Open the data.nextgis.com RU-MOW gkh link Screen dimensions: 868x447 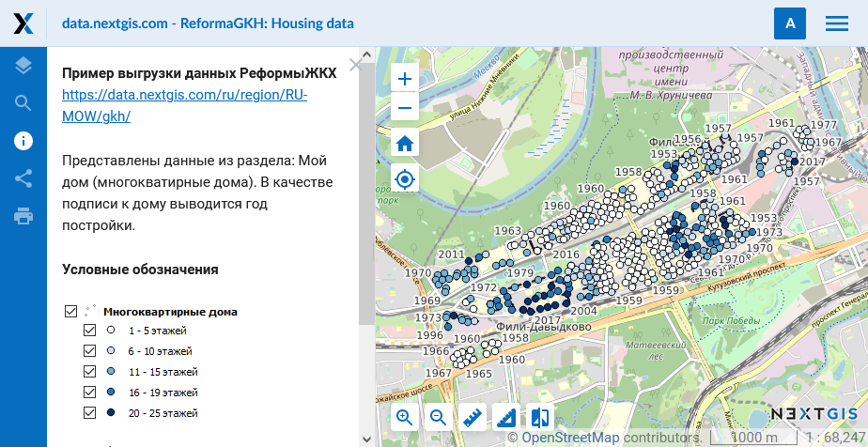(x=184, y=106)
